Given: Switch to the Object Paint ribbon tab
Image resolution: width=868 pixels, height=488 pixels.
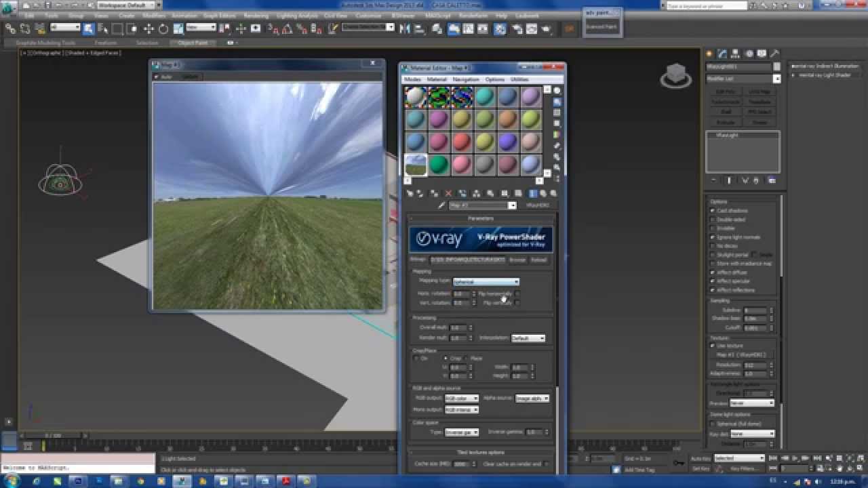Looking at the screenshot, I should click(193, 43).
